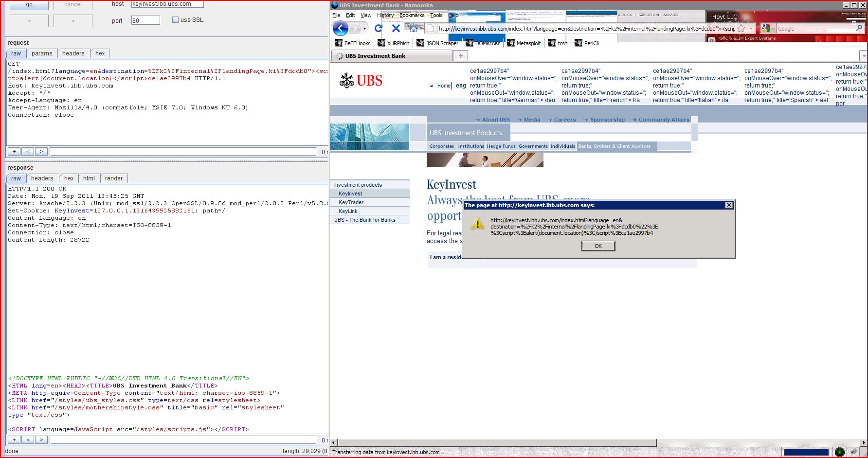868x458 pixels.
Task: Open the Bookmarks menu
Action: pos(412,15)
